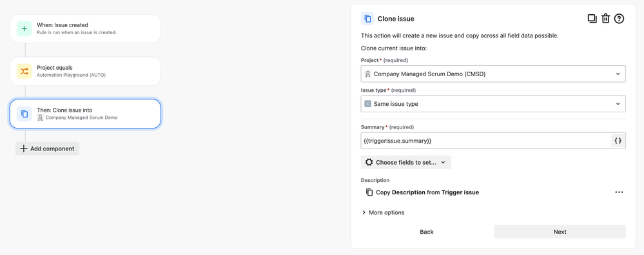Image resolution: width=644 pixels, height=255 pixels.
Task: Click the duplicate component icon
Action: [x=592, y=19]
